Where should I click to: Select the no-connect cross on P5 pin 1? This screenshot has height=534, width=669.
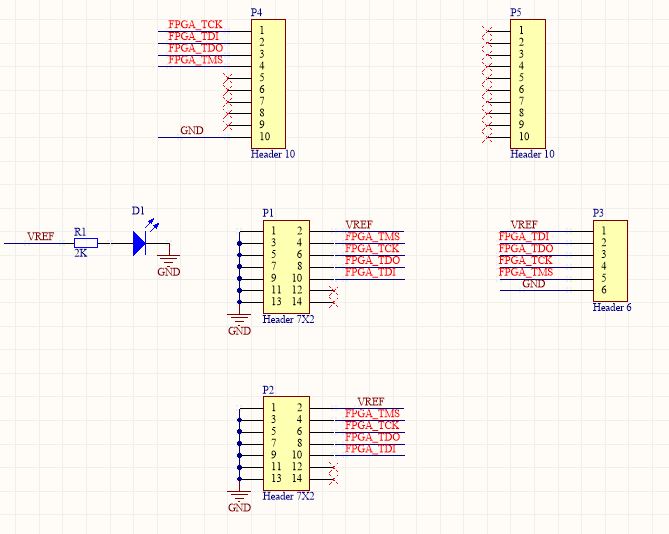point(487,31)
